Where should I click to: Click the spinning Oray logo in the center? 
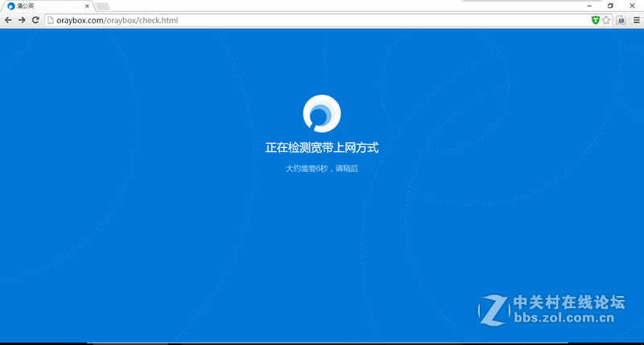(321, 113)
